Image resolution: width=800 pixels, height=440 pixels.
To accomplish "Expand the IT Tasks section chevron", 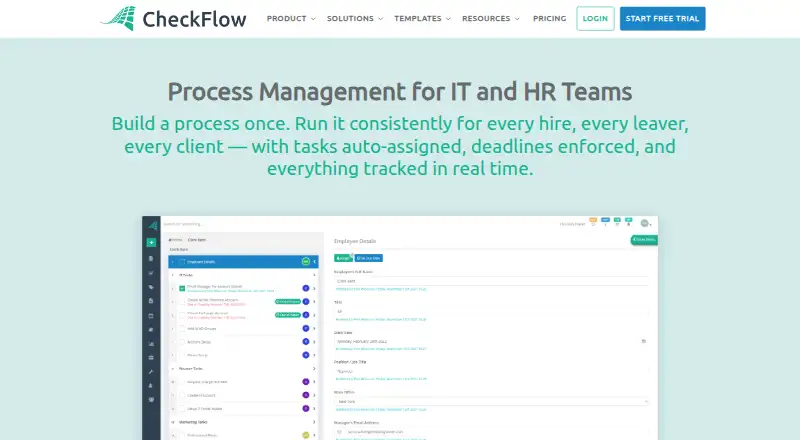I will pyautogui.click(x=314, y=275).
